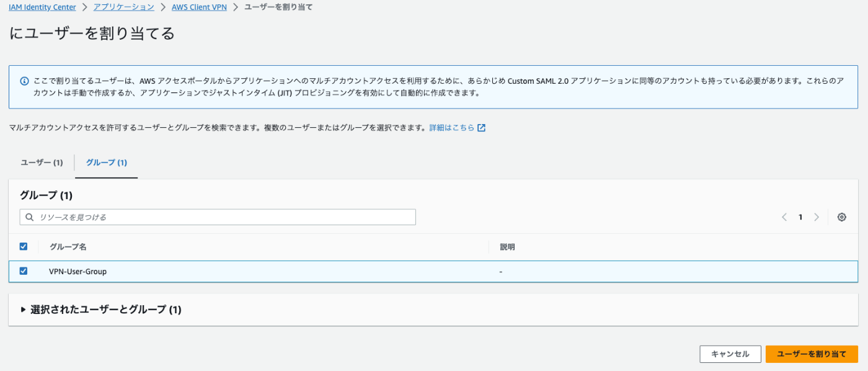Click the グループ (1) table heading
The image size is (868, 371).
point(46,195)
